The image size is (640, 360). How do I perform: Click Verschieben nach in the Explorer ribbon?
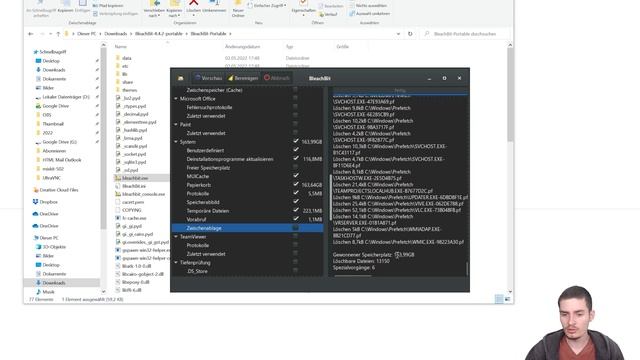tap(154, 9)
